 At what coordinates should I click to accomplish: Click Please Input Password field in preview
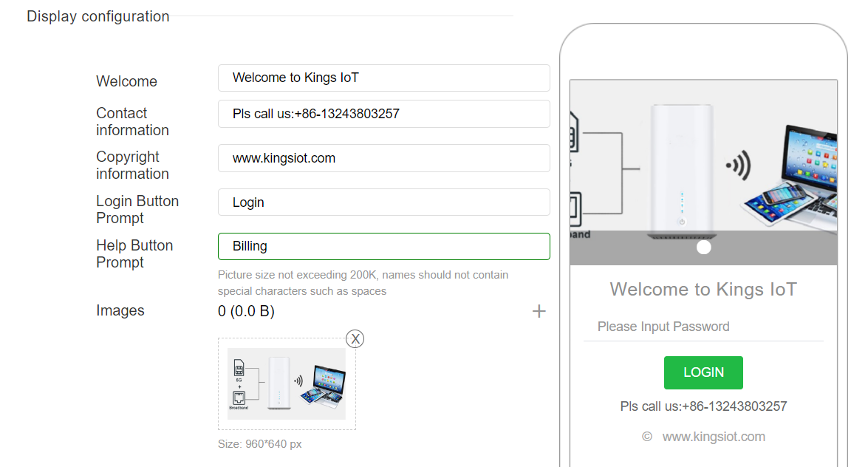(x=703, y=327)
